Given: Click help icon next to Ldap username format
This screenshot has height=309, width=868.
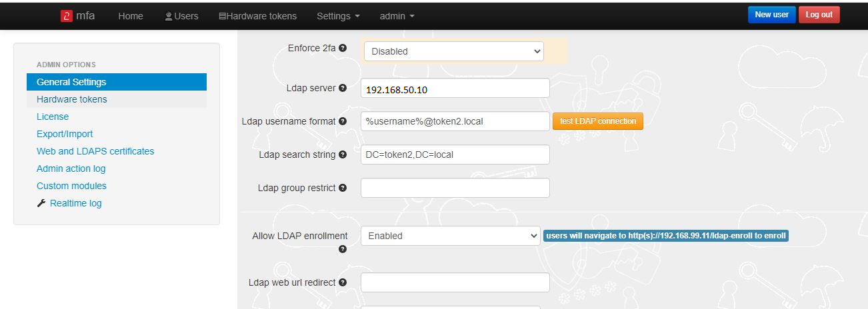Looking at the screenshot, I should coord(343,121).
